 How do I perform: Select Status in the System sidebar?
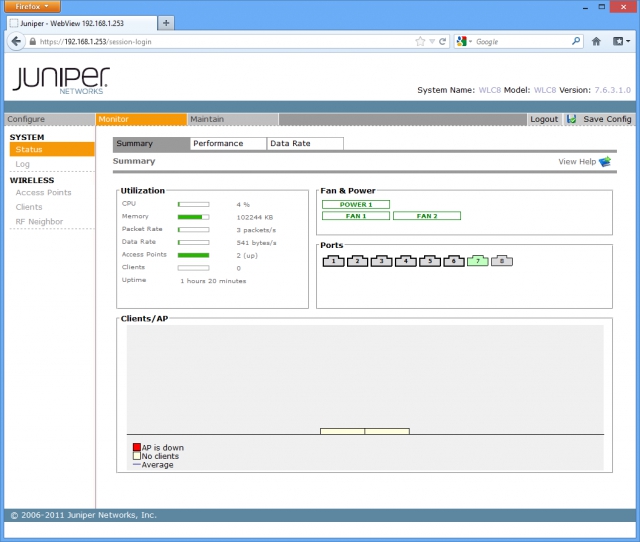point(52,149)
